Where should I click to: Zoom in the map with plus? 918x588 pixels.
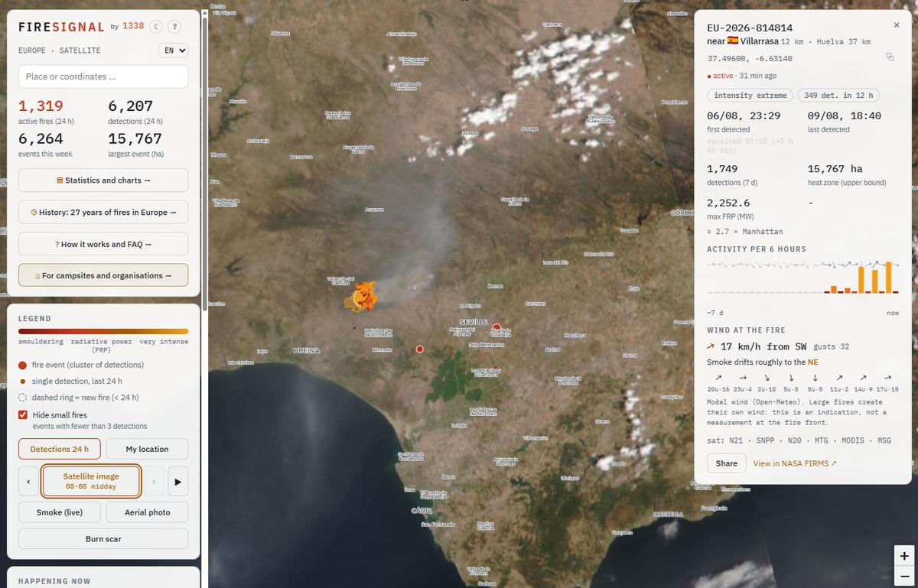click(x=904, y=556)
